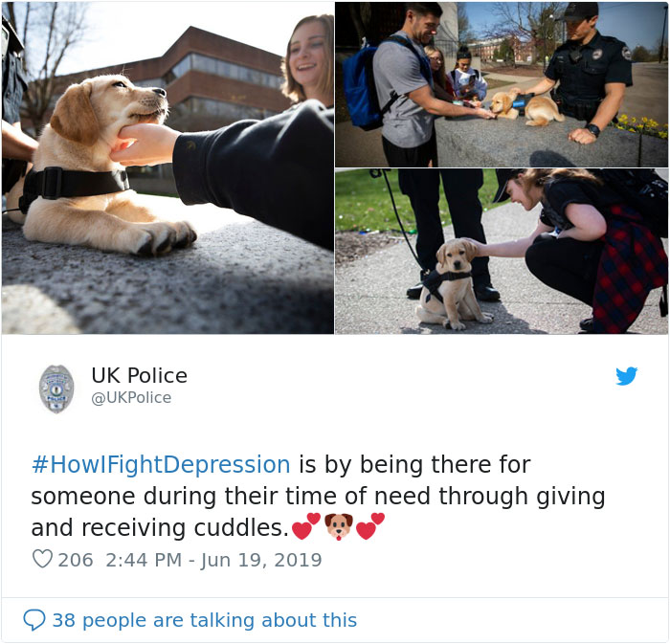Open the #HowIFightDepression hashtag
Screen dimensions: 670x644
tap(161, 464)
